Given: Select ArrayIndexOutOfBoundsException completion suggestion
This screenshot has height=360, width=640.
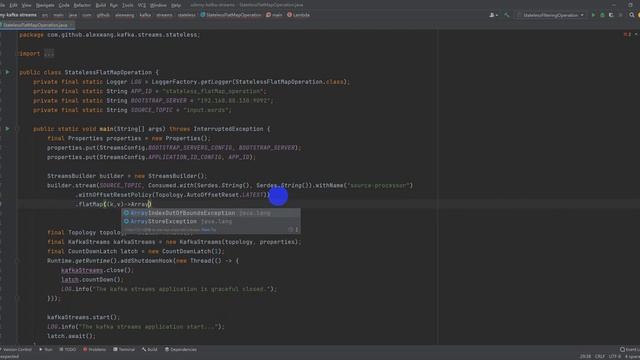Looking at the screenshot, I should click(x=211, y=213).
